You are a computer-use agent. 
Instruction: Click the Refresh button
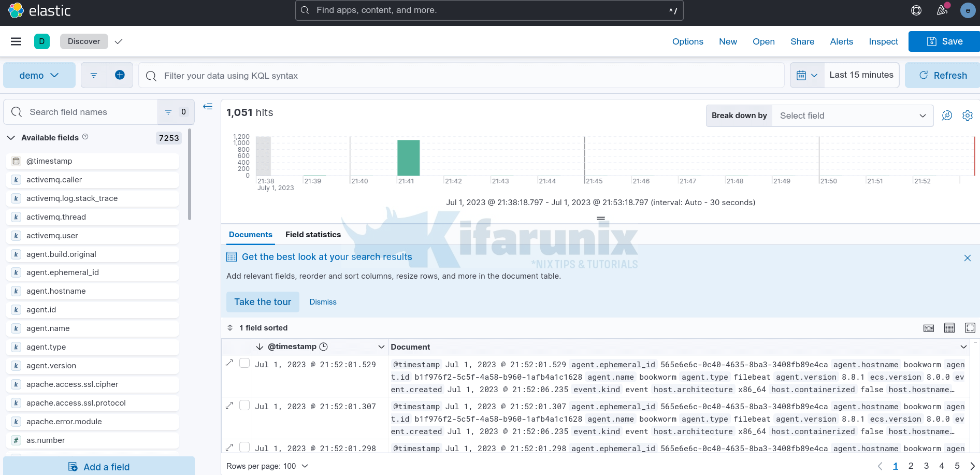click(x=942, y=76)
